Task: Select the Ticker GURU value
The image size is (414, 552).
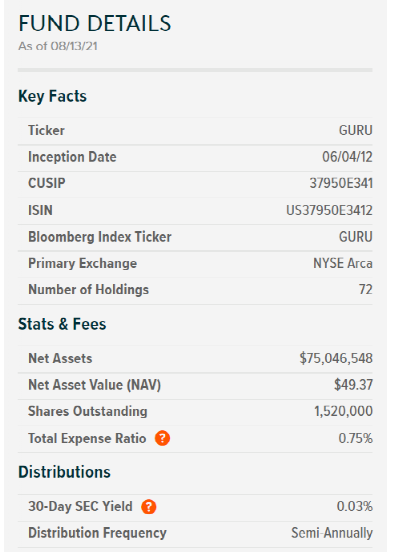Action: tap(356, 131)
